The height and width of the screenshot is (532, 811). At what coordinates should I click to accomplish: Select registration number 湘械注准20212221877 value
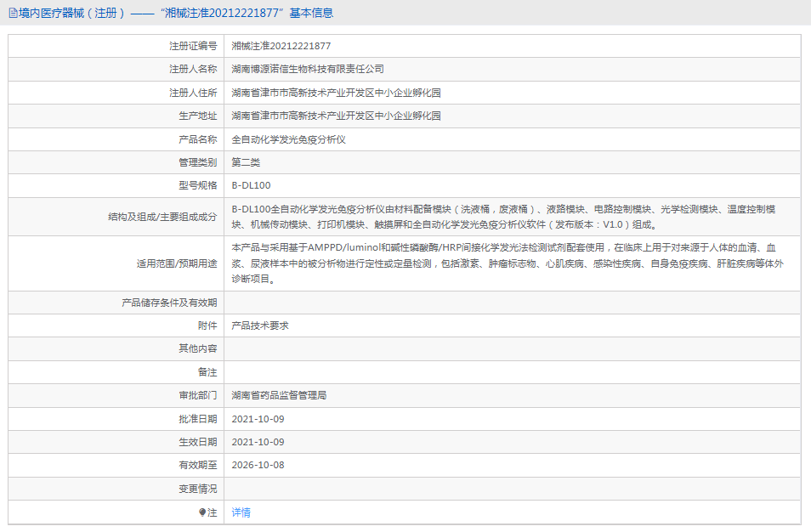click(281, 46)
